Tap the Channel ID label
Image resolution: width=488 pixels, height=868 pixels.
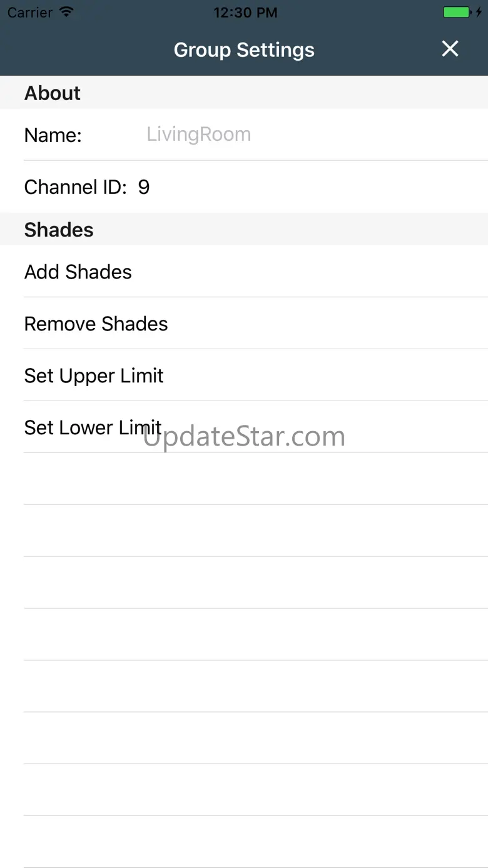[75, 187]
